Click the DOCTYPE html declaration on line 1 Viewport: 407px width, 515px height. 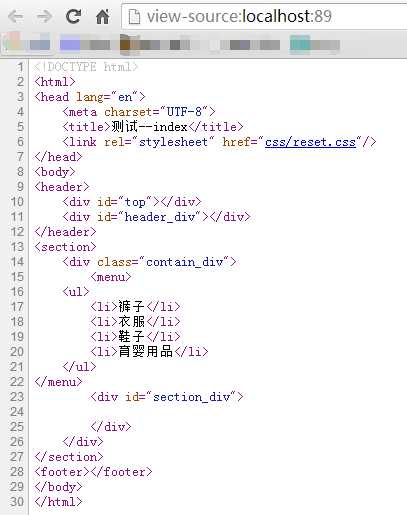(86, 67)
